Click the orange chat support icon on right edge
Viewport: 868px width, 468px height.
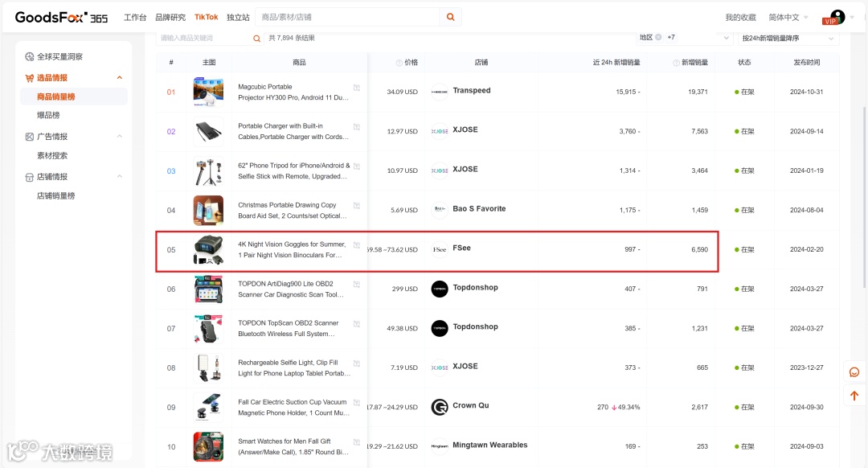[x=854, y=372]
